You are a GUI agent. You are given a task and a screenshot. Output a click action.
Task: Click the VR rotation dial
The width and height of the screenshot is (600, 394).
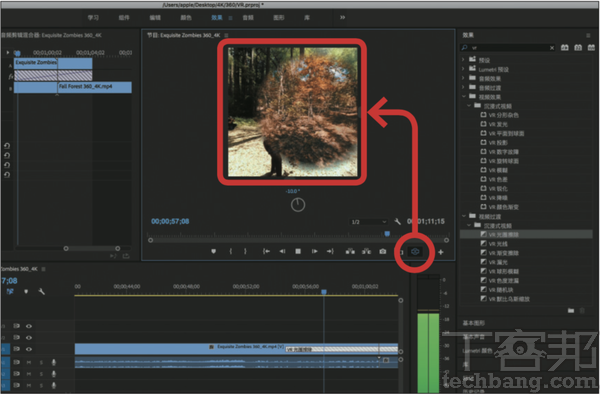tap(298, 205)
